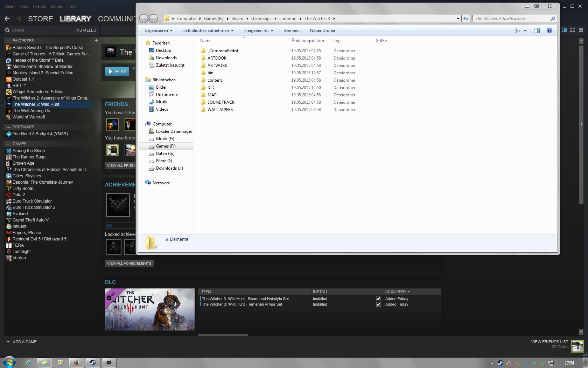Select Grand Theft Auto V in library
The image size is (588, 368).
tap(30, 220)
